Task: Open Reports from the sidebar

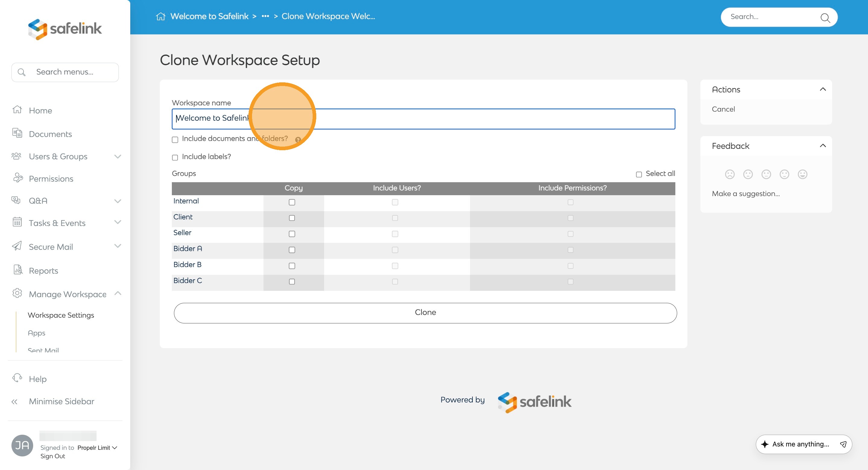Action: 43,270
